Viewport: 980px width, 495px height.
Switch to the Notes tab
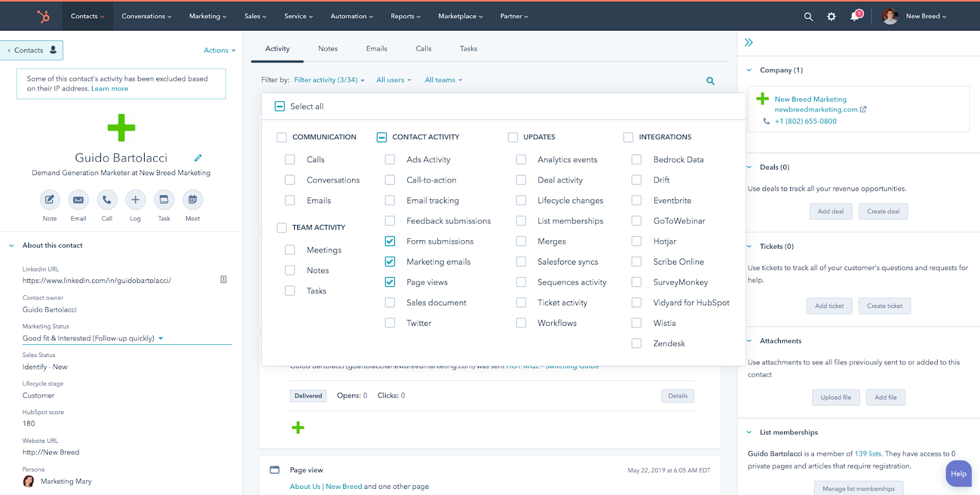point(328,49)
